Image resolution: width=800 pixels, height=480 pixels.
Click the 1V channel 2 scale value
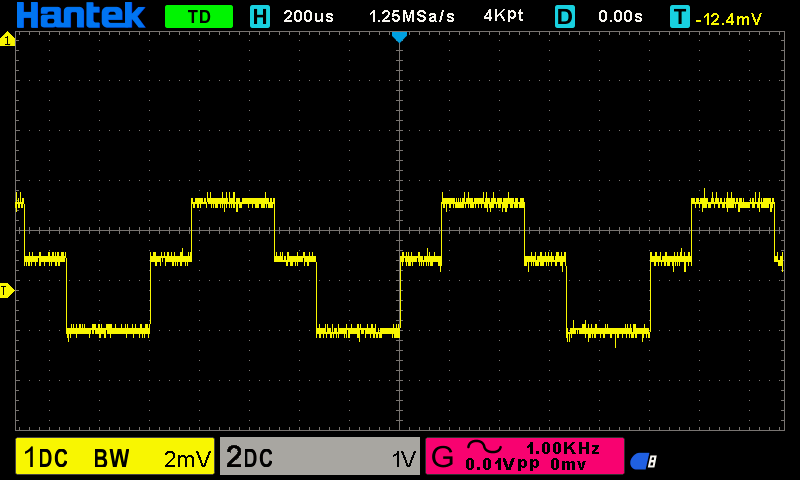[404, 460]
